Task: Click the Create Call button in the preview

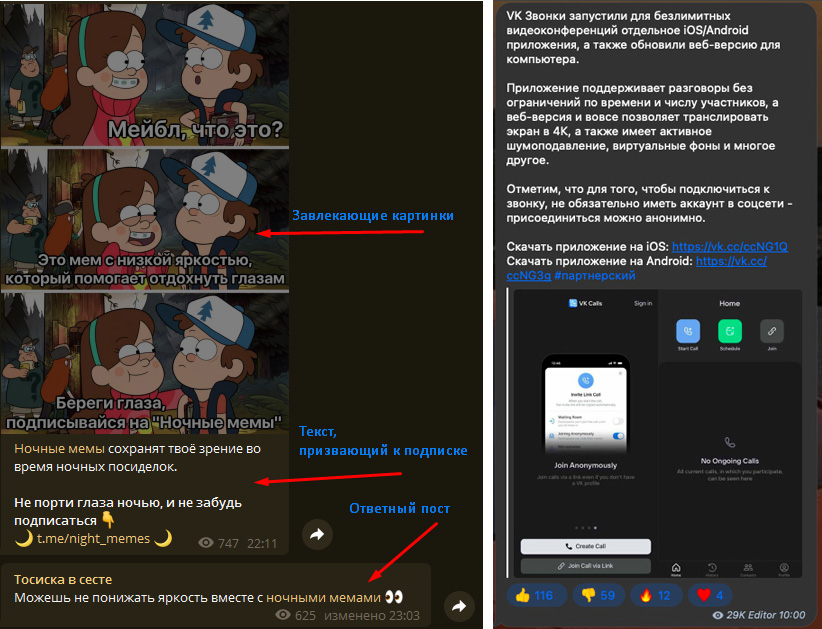Action: coord(586,546)
